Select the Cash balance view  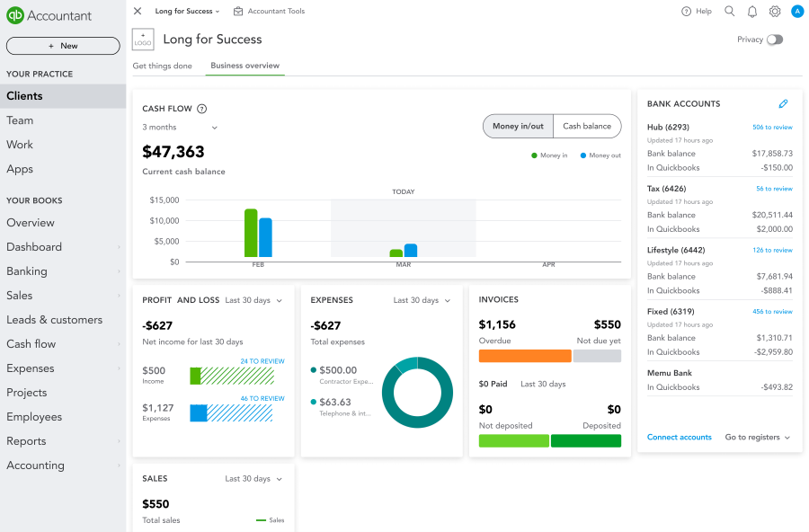587,126
